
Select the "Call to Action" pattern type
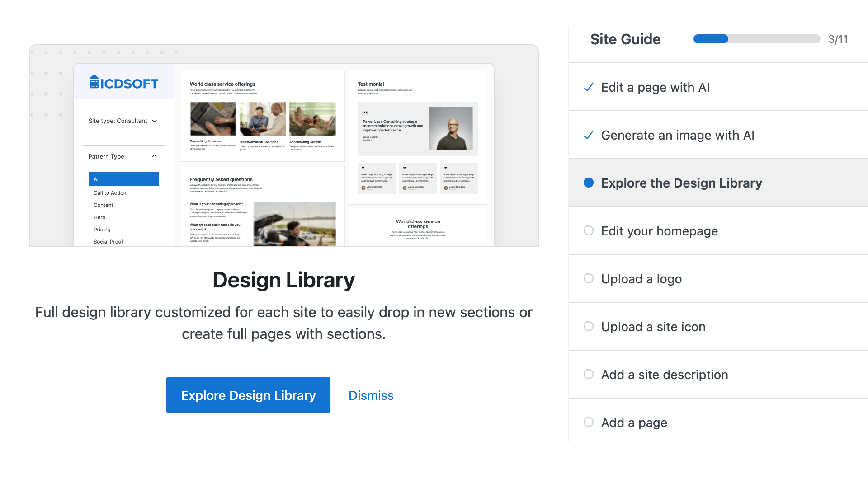click(109, 193)
